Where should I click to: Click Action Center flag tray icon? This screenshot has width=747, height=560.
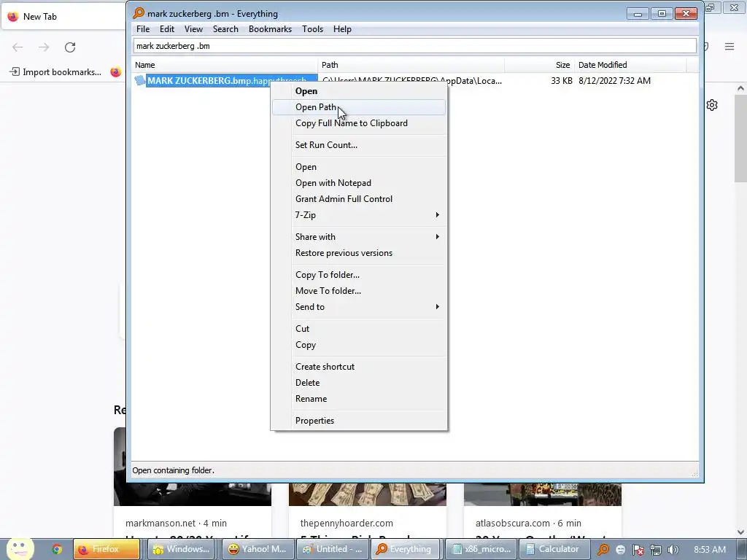coord(638,550)
